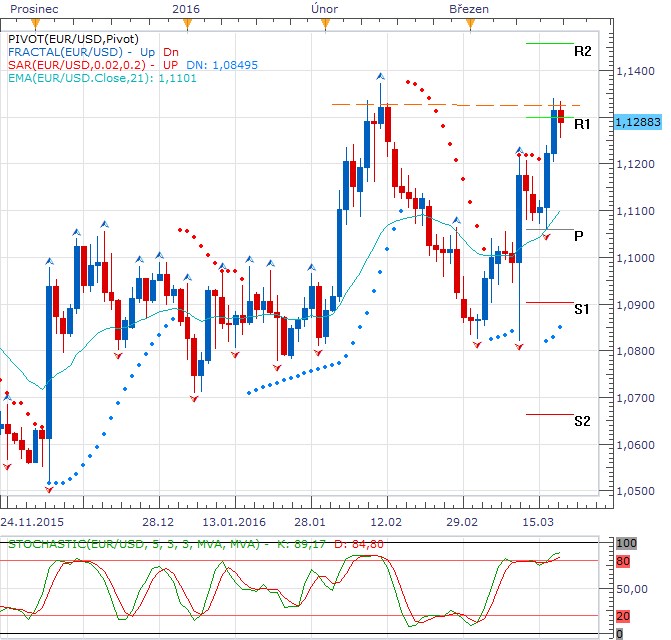Click the stochastic 80 overbought level marker
Screen dimensions: 671x640
[623, 561]
